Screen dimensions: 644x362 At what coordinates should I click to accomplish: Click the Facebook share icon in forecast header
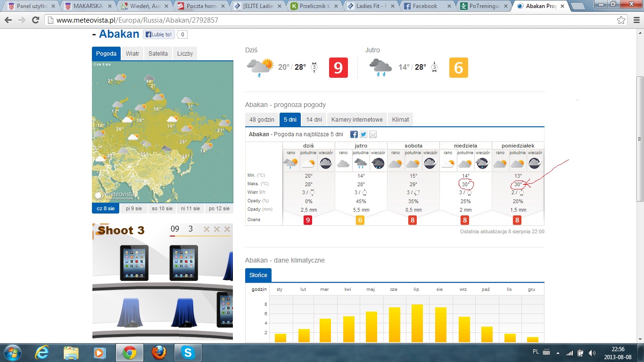354,134
